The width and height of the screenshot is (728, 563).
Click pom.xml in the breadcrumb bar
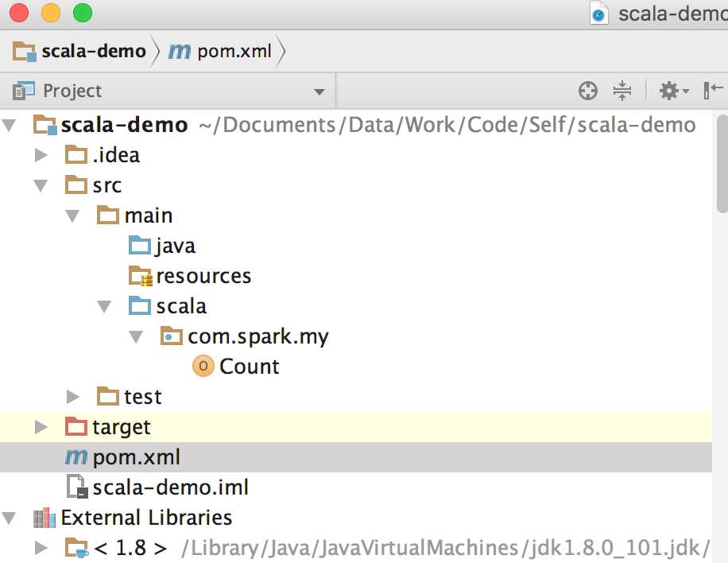pos(234,52)
